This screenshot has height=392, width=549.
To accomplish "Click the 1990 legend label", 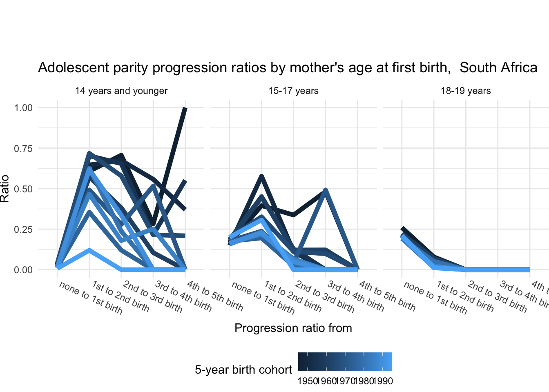I will click(384, 381).
